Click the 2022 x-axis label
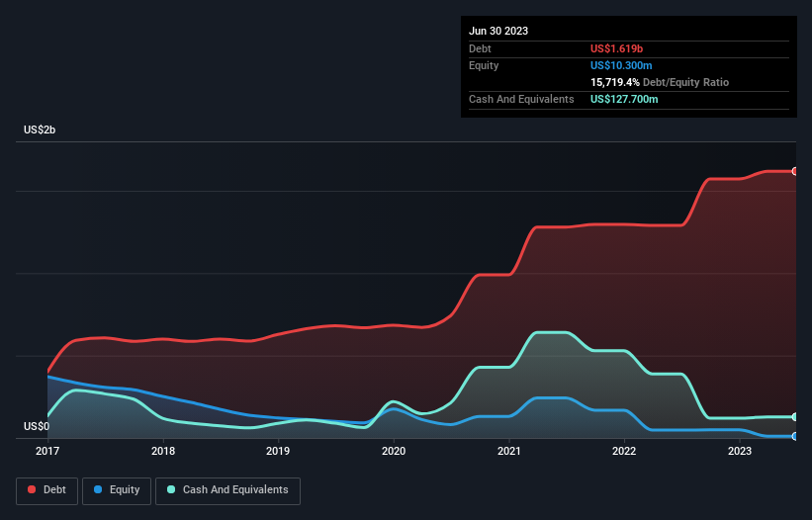812x520 pixels. (x=624, y=451)
